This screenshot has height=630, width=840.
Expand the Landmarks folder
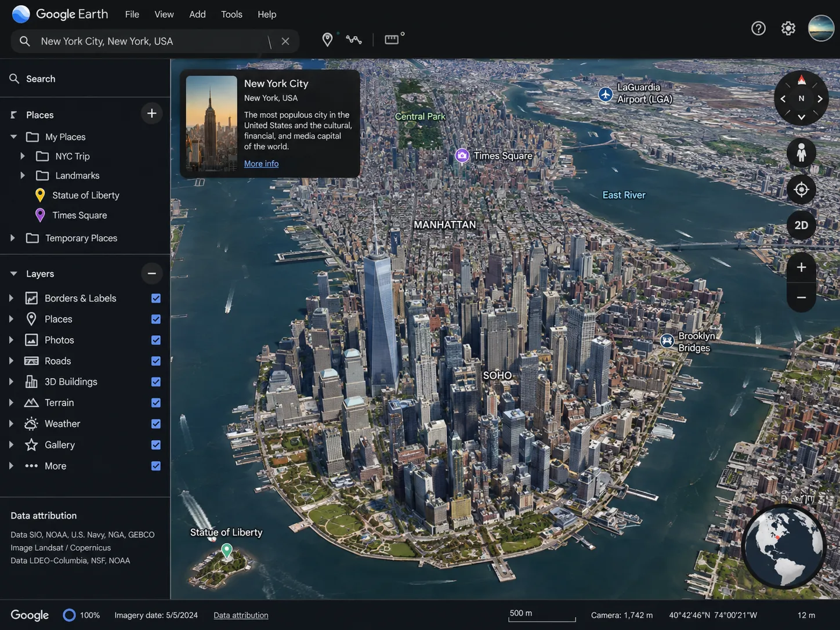(23, 175)
